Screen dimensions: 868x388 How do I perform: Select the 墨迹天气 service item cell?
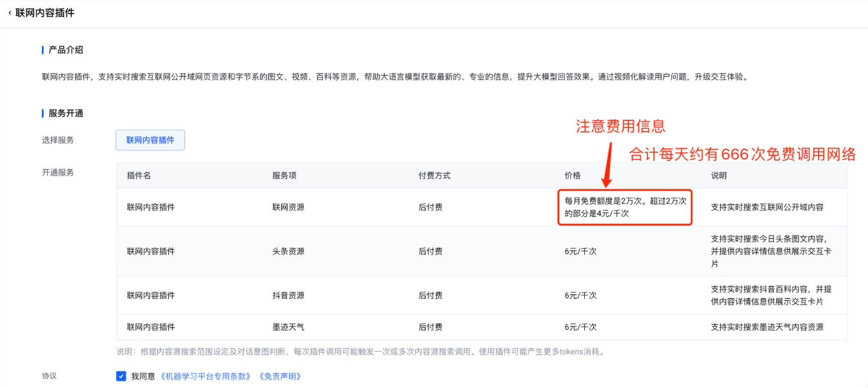(x=288, y=327)
